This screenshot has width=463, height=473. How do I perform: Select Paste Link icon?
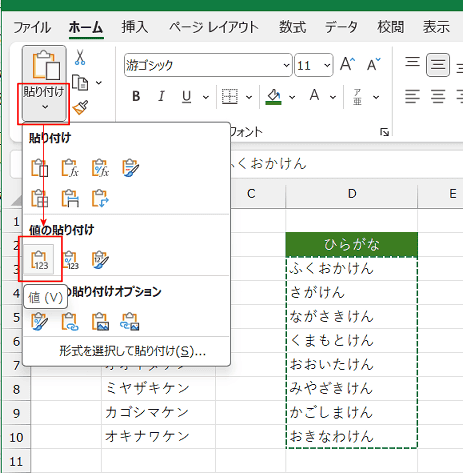[70, 322]
